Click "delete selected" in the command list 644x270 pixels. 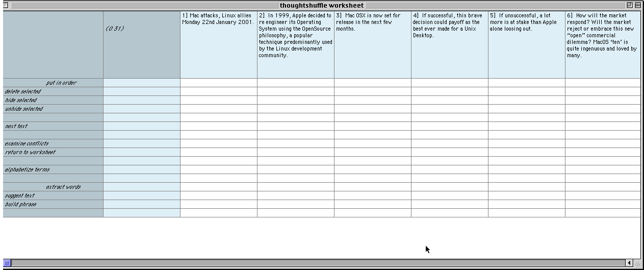click(x=23, y=91)
